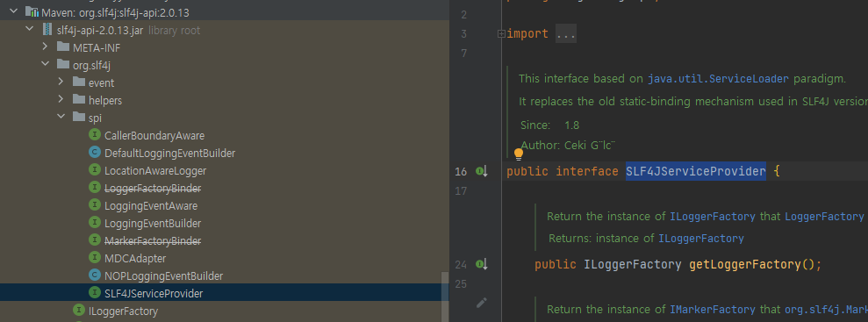Expand the helpers package
The height and width of the screenshot is (322, 868).
61,100
